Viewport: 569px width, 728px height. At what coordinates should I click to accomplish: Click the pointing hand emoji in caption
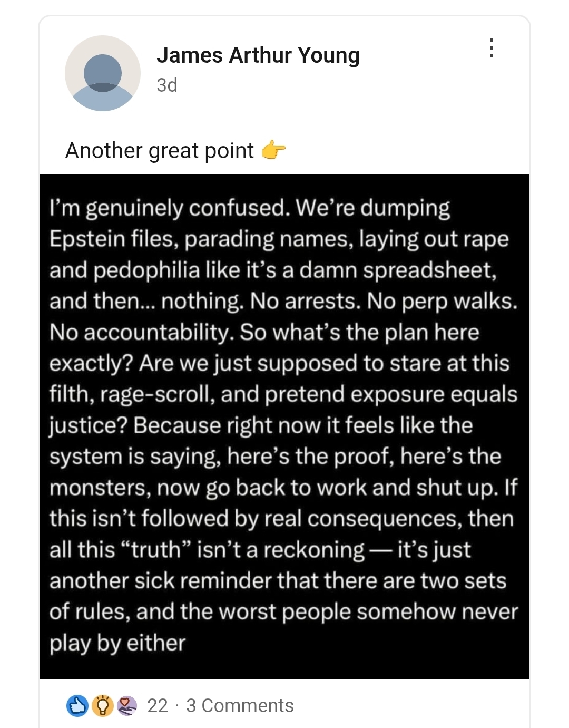coord(273,151)
